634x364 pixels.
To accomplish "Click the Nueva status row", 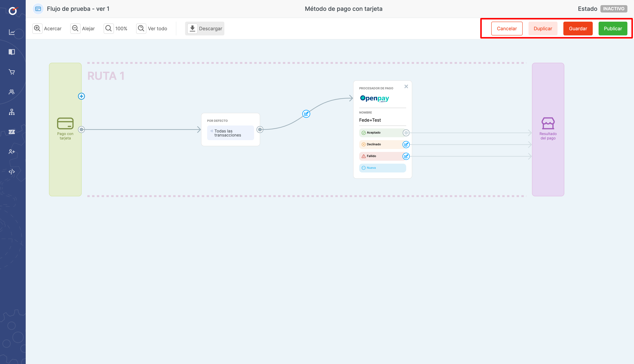I will pyautogui.click(x=382, y=168).
